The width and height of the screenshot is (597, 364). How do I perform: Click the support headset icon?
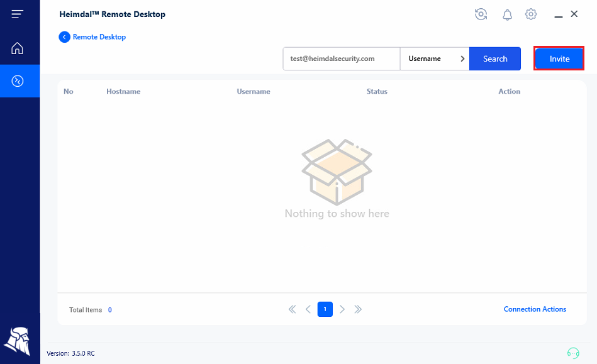pyautogui.click(x=573, y=353)
